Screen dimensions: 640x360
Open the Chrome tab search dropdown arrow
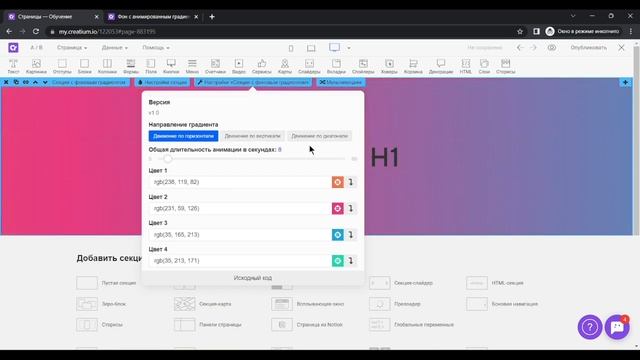point(573,16)
